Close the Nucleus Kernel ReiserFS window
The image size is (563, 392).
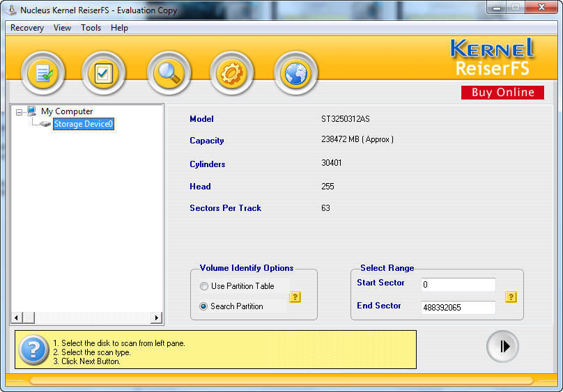[541, 7]
